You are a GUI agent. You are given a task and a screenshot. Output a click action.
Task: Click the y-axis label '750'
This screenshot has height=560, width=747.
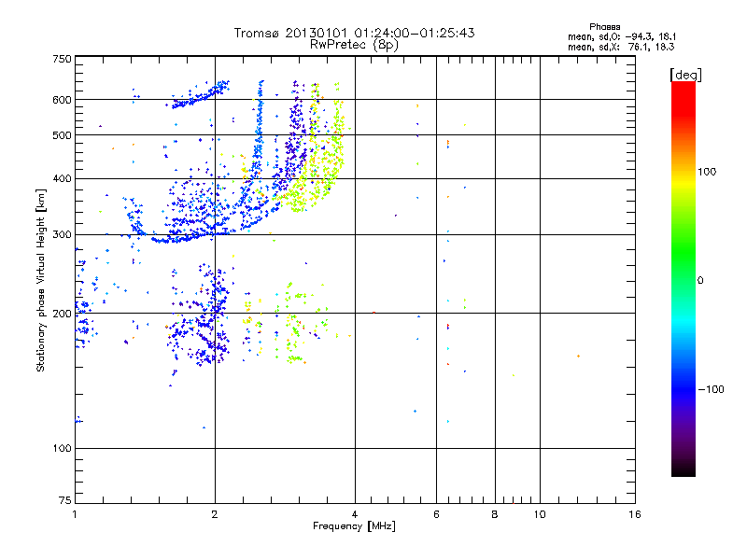click(62, 59)
